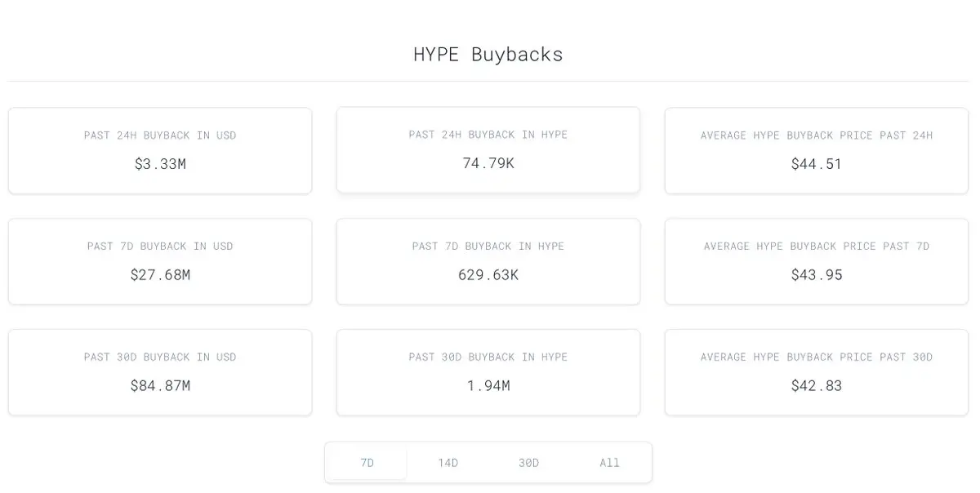This screenshot has height=493, width=980.
Task: Switch to the 30D time range
Action: [x=528, y=463]
